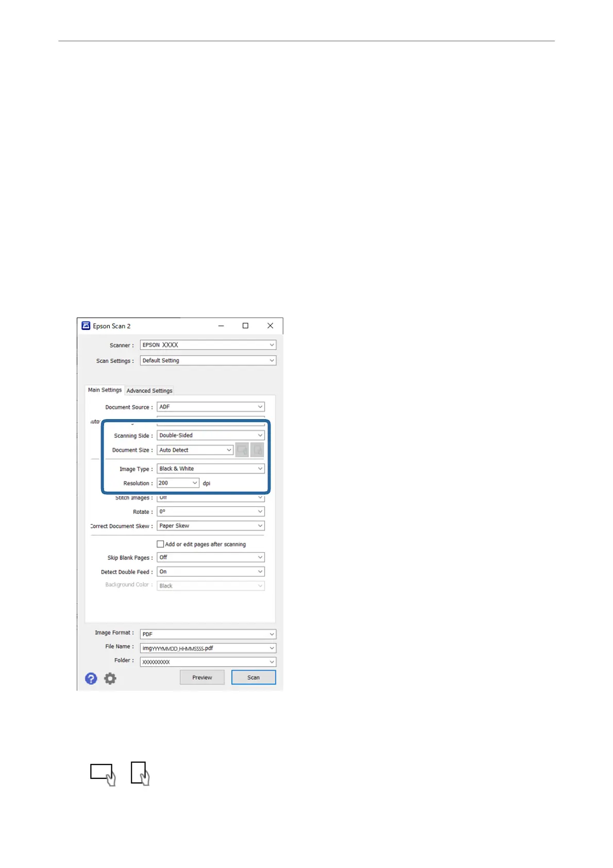
Task: Click the Preview button
Action: click(x=202, y=677)
